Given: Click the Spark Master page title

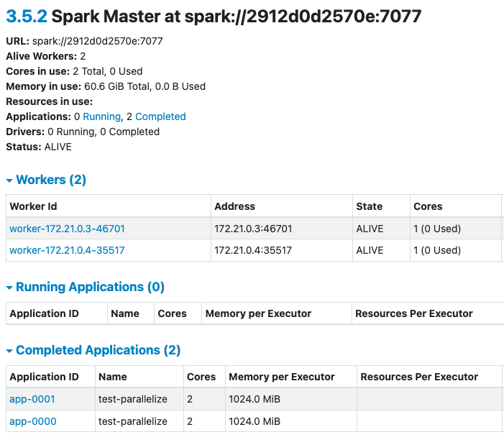Looking at the screenshot, I should click(x=214, y=16).
